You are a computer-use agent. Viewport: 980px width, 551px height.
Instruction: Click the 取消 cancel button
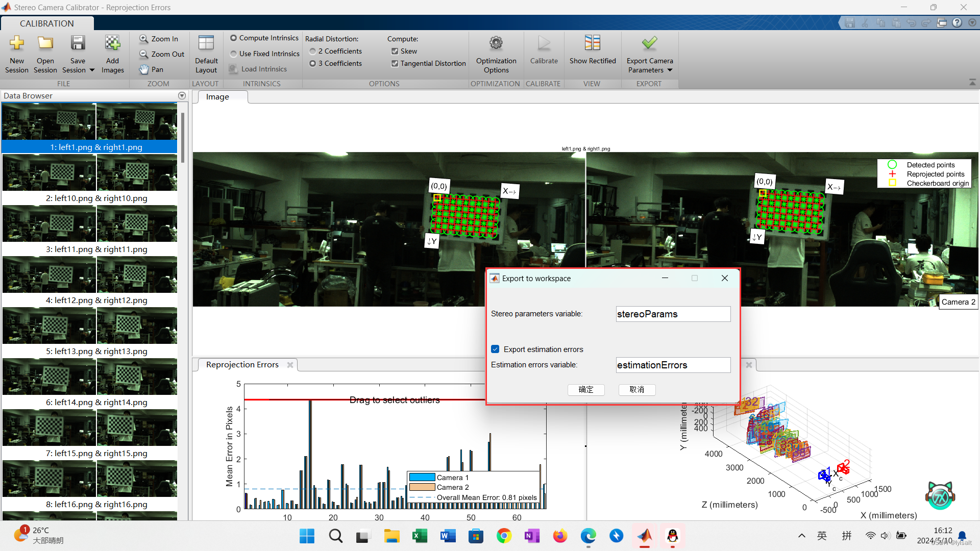point(636,390)
